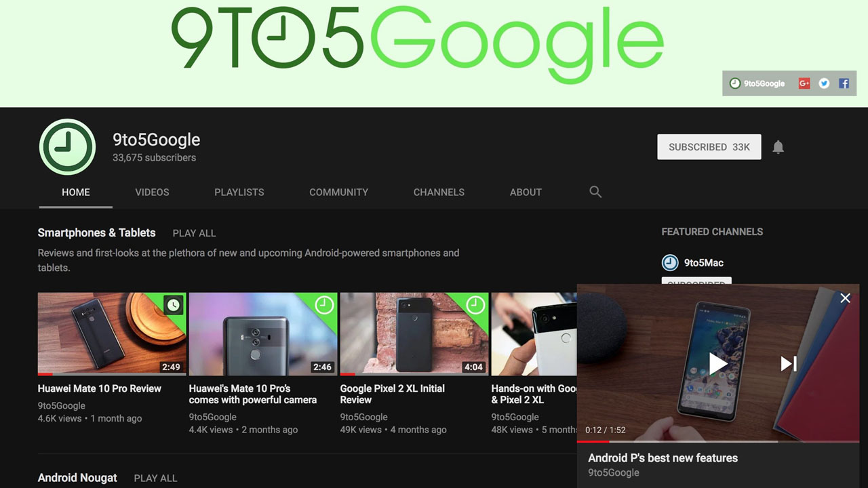Click the FEATURED CHANNELS heading
Image resolution: width=868 pixels, height=488 pixels.
[712, 232]
